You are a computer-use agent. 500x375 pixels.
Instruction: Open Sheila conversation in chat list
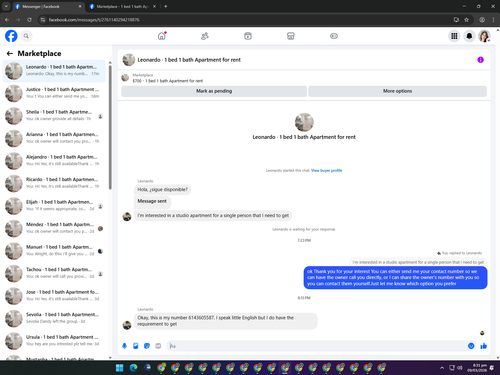coord(54,116)
